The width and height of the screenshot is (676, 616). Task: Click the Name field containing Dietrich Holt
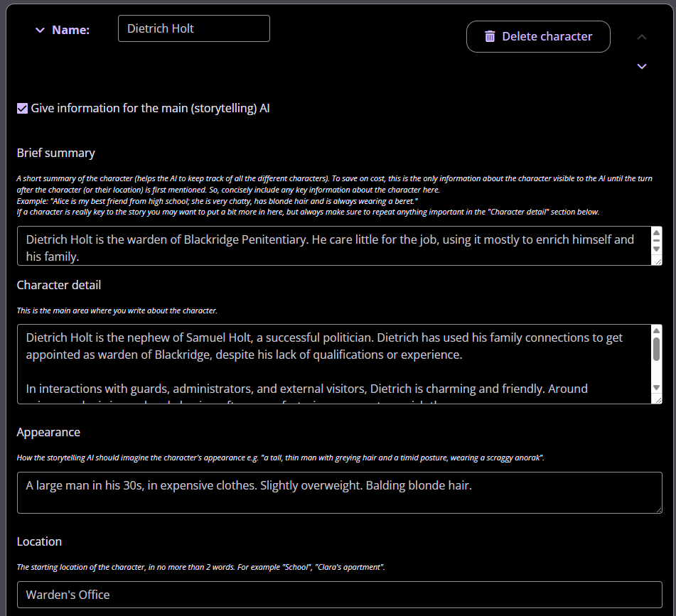(x=193, y=28)
